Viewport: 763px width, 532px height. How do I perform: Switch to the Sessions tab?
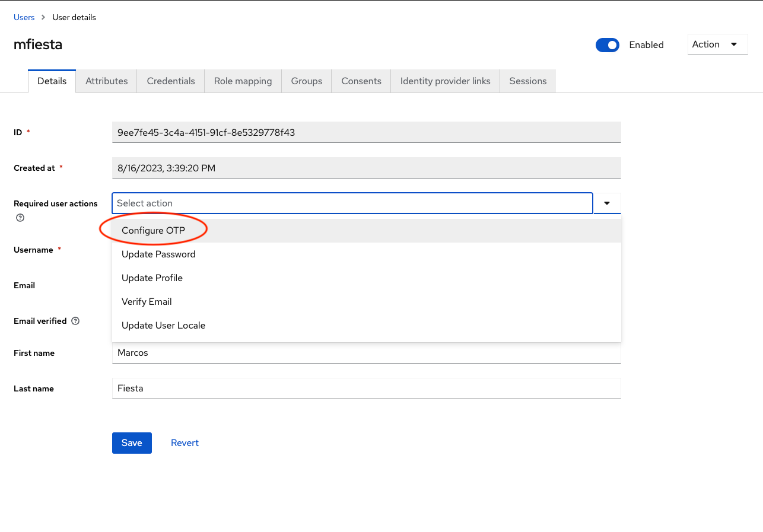click(527, 81)
